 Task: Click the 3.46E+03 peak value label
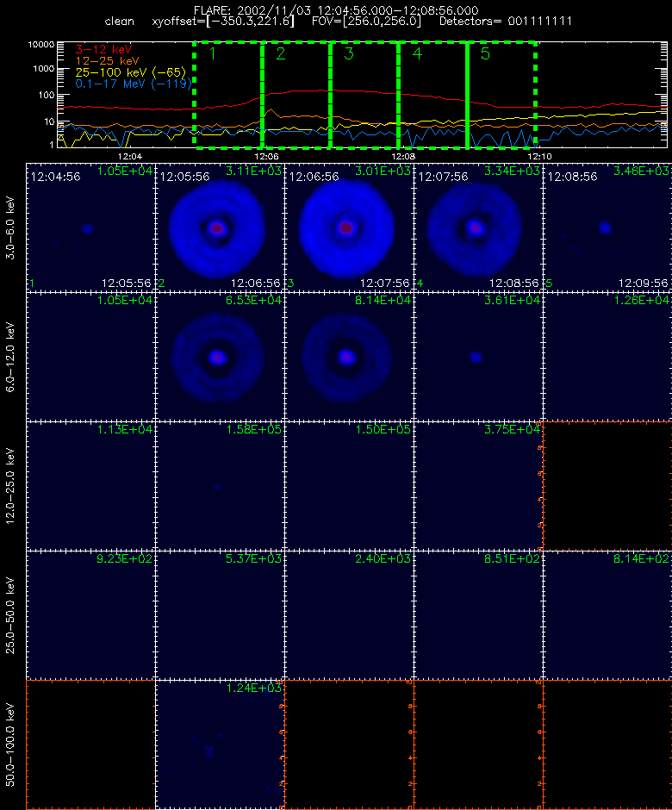pyautogui.click(x=641, y=171)
